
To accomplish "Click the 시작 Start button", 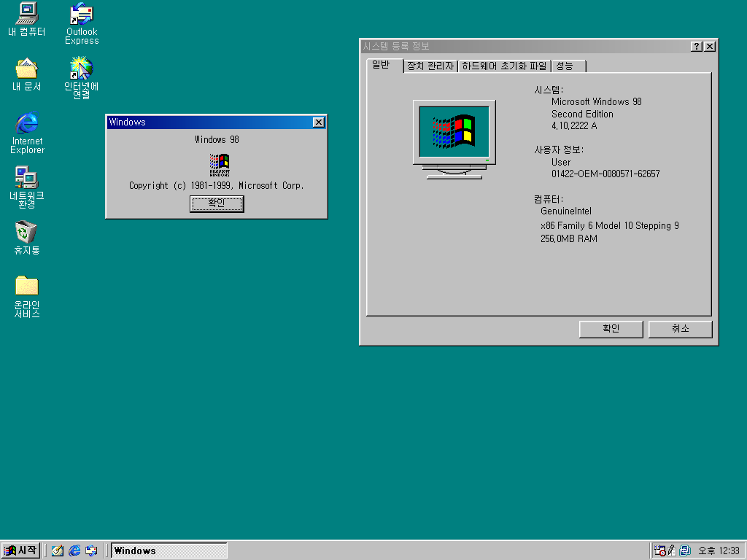I will 20,551.
